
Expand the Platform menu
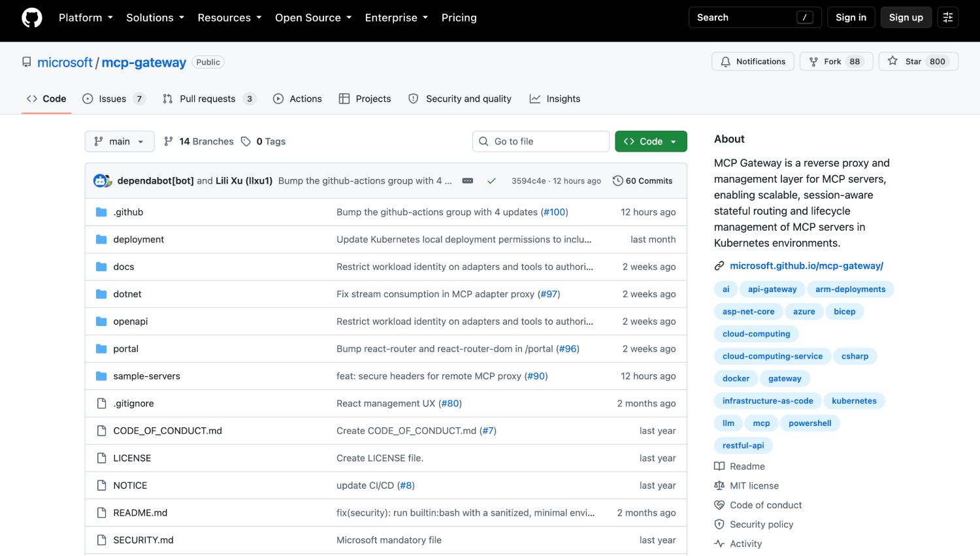click(x=86, y=18)
